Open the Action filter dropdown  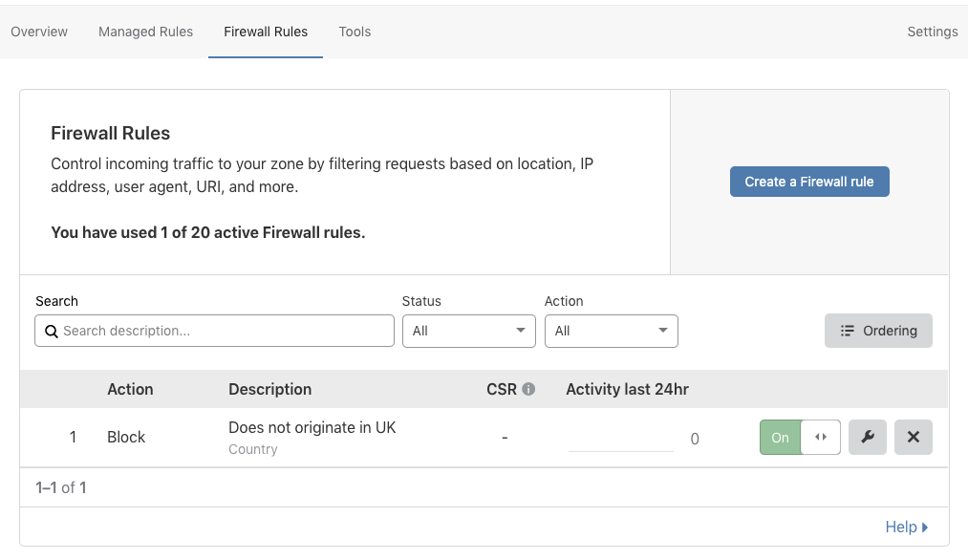pos(611,332)
